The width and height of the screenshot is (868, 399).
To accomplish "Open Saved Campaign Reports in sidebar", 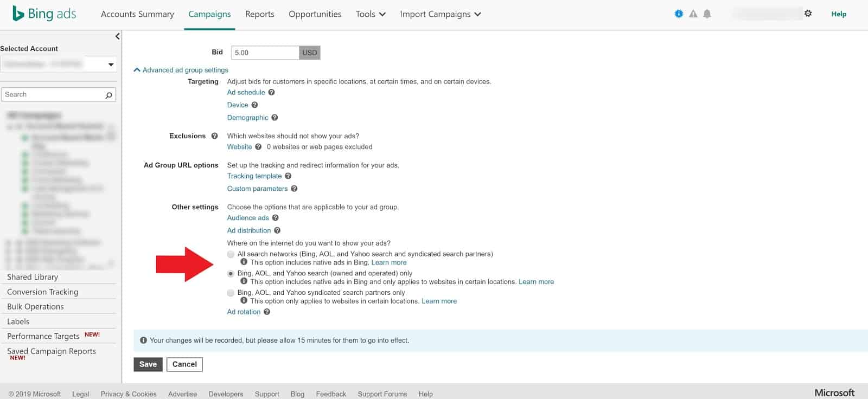I will [52, 351].
